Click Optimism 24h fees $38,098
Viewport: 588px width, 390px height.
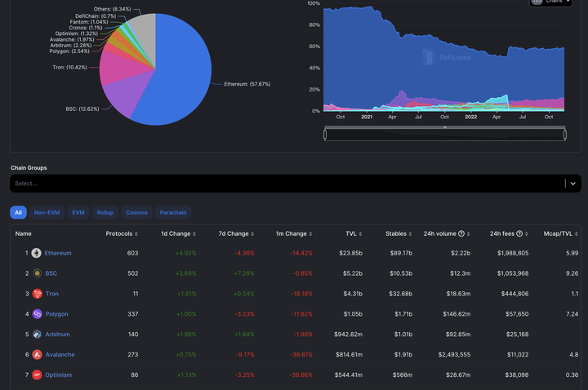[x=517, y=374]
